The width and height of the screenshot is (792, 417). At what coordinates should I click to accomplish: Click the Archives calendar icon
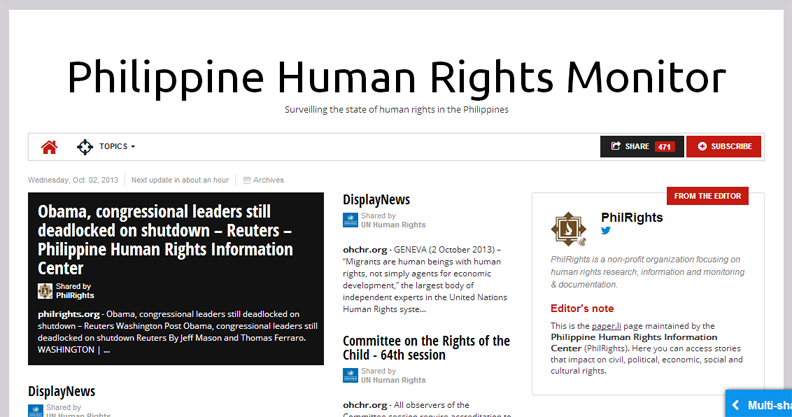247,180
